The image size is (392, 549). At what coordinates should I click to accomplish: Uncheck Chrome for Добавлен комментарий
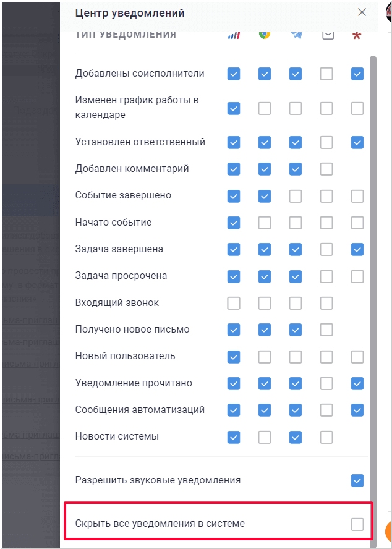click(x=265, y=169)
